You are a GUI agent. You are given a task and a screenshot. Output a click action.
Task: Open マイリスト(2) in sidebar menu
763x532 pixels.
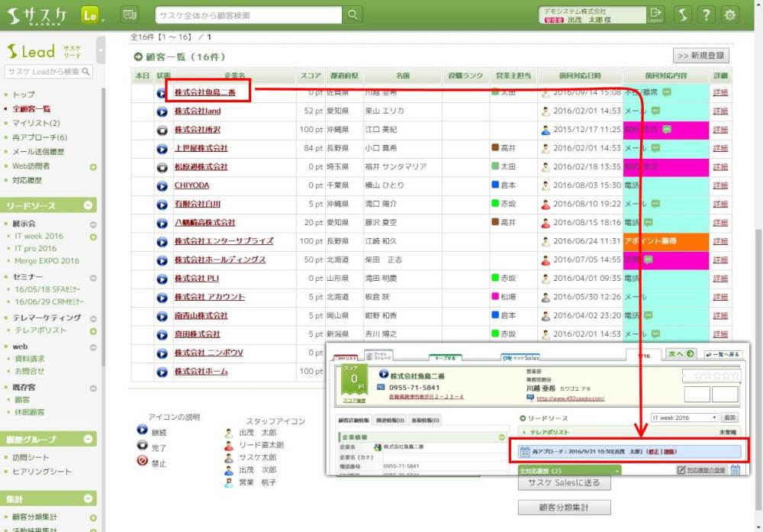pyautogui.click(x=36, y=123)
